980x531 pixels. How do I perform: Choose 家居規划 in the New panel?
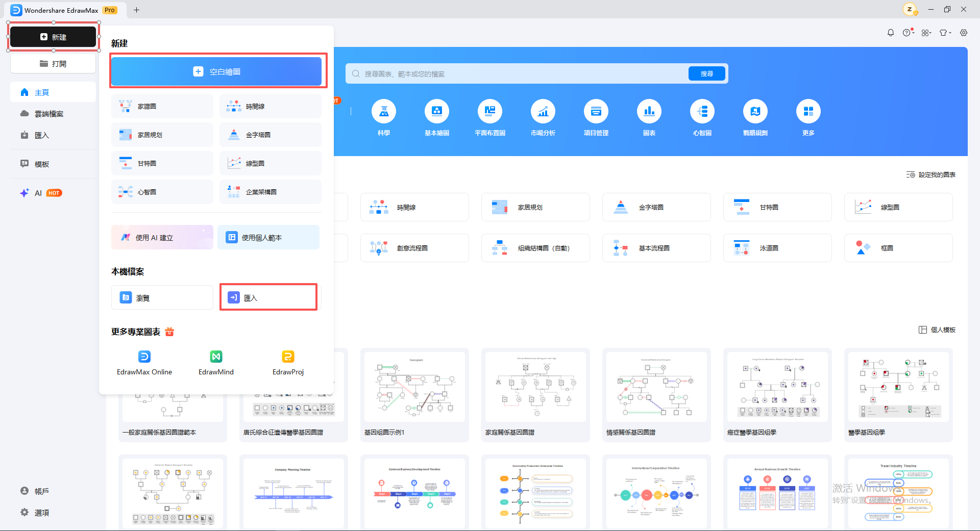[162, 135]
